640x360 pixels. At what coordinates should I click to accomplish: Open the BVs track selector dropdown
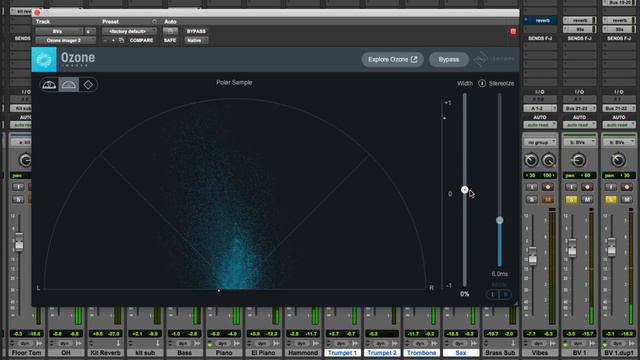point(59,31)
